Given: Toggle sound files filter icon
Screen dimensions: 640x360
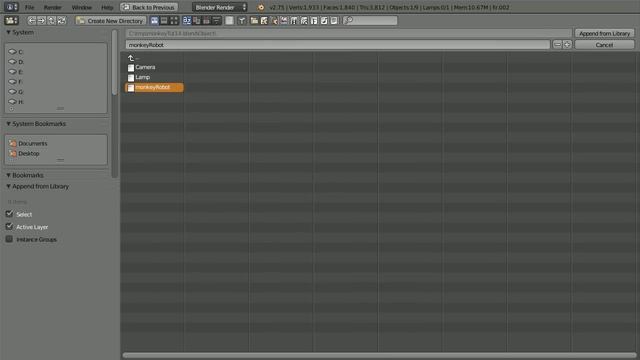Looking at the screenshot, I should pos(324,20).
